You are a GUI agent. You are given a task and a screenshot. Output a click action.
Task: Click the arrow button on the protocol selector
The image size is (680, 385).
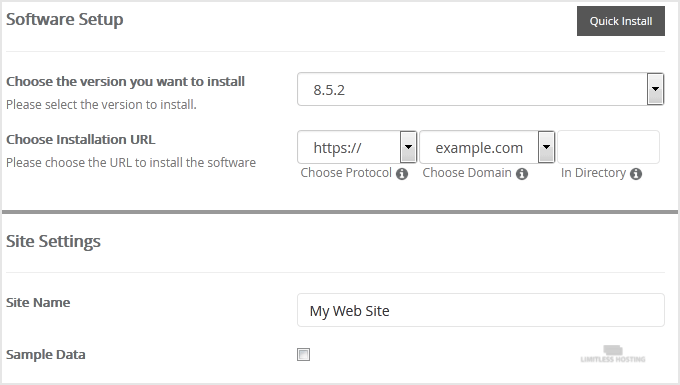(x=408, y=147)
